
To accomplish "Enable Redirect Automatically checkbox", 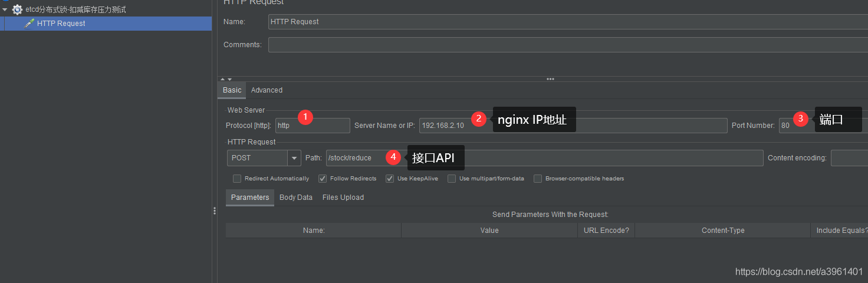I will coord(237,179).
